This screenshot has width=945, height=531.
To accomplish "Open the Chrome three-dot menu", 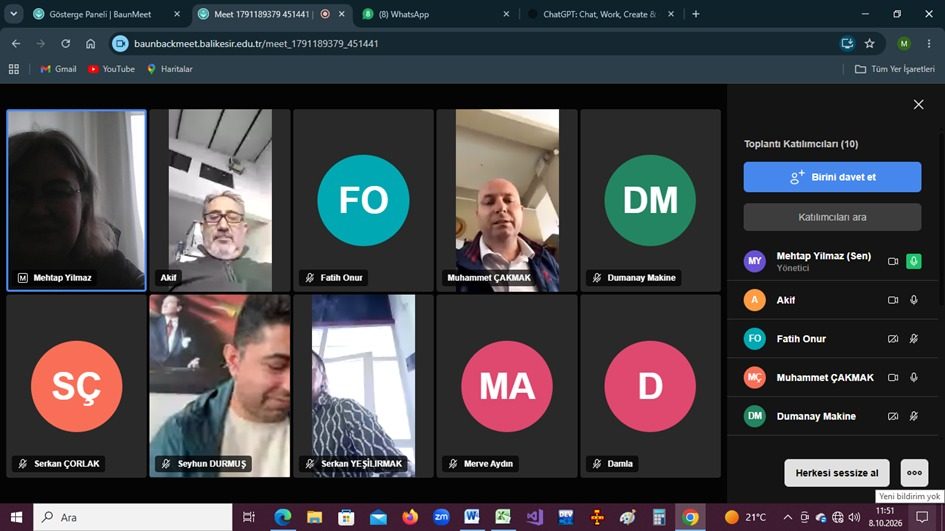I will [x=929, y=43].
